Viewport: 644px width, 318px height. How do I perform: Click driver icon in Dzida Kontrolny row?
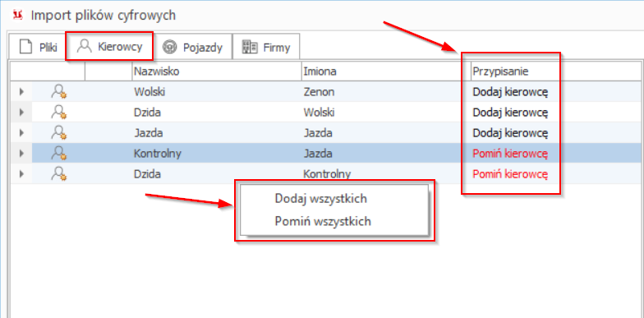(x=59, y=174)
